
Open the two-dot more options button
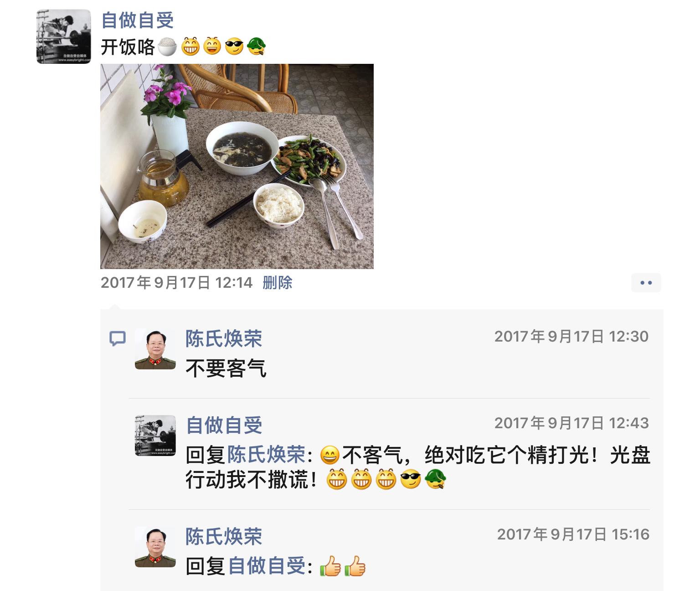click(x=646, y=283)
